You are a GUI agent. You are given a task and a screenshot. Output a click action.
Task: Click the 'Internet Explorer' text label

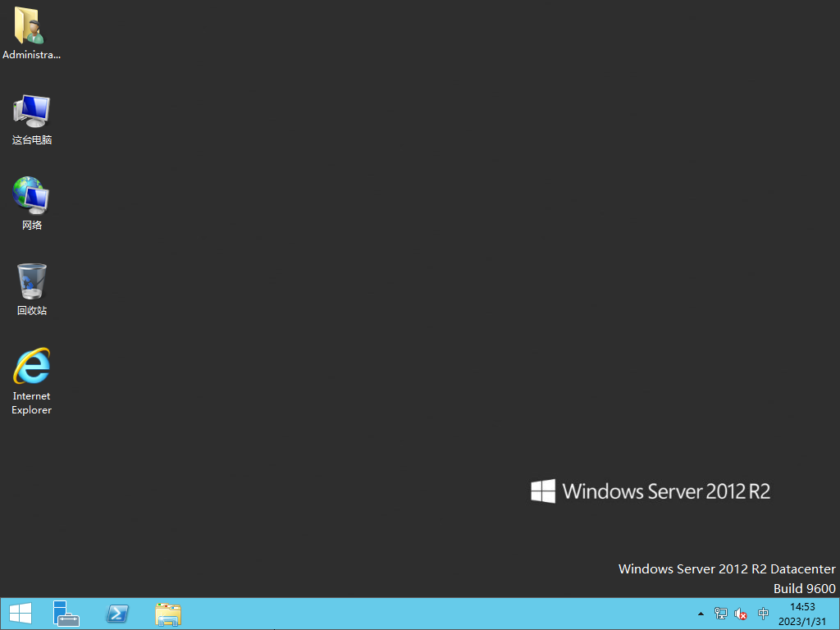coord(31,403)
